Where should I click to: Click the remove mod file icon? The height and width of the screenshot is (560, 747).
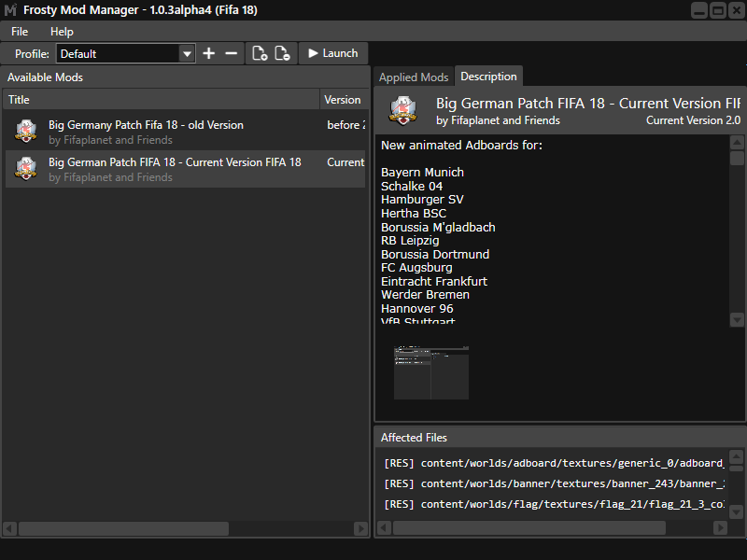tap(283, 53)
